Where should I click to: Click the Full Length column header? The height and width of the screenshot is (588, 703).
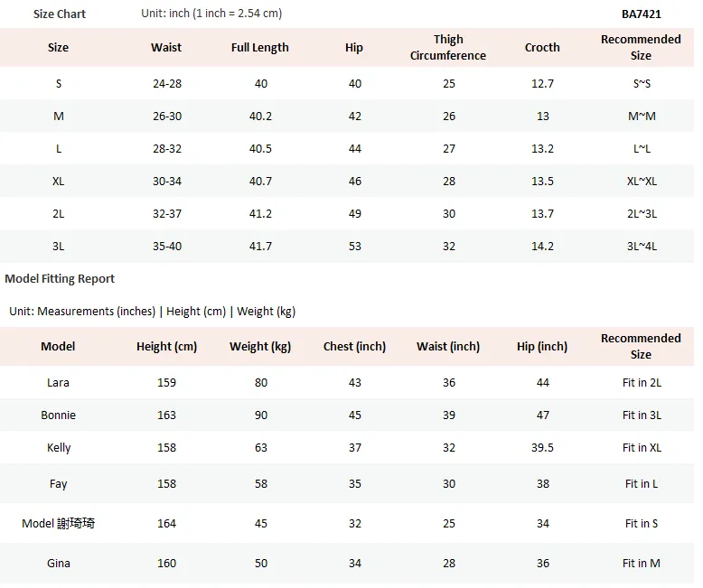(x=260, y=48)
